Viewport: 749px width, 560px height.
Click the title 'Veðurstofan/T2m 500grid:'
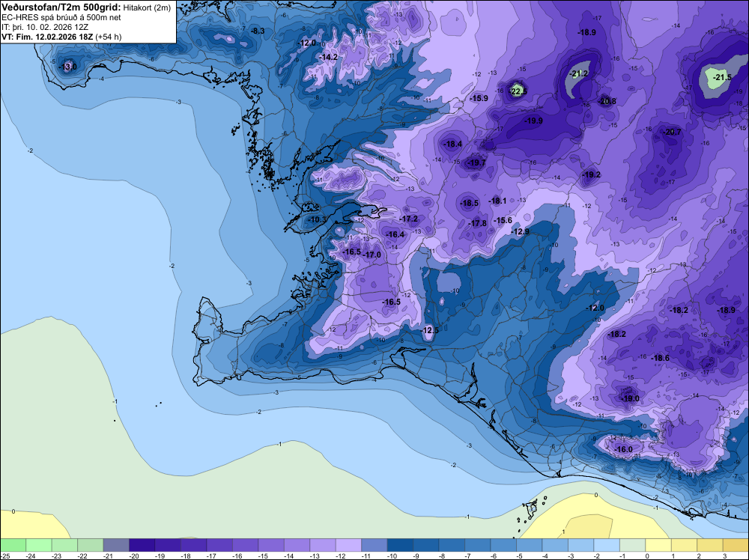(61, 7)
